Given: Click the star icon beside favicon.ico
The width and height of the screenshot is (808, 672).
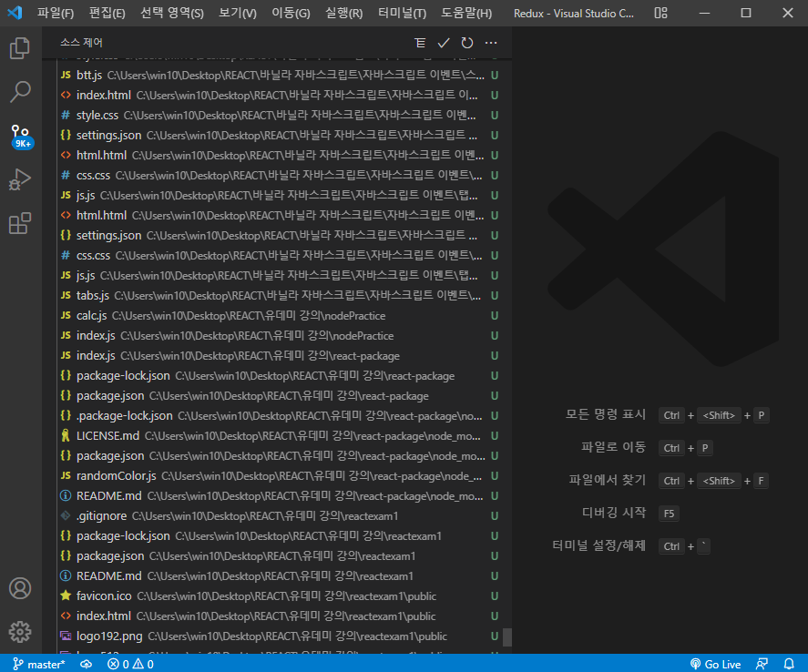Looking at the screenshot, I should click(x=66, y=596).
